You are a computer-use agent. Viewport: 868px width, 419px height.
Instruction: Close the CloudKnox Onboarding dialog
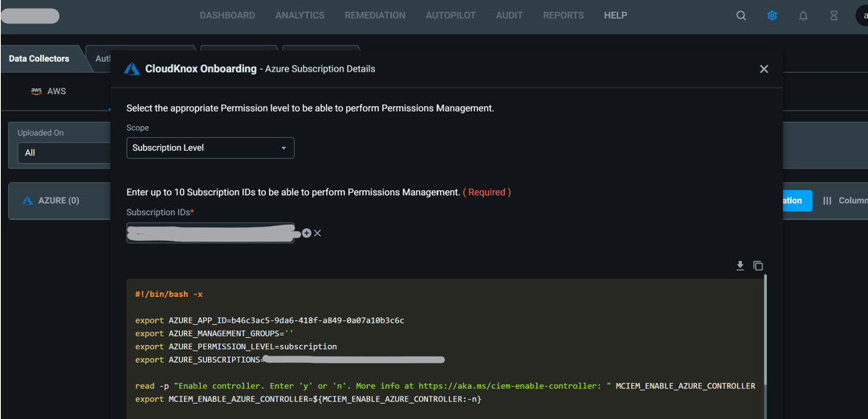764,69
